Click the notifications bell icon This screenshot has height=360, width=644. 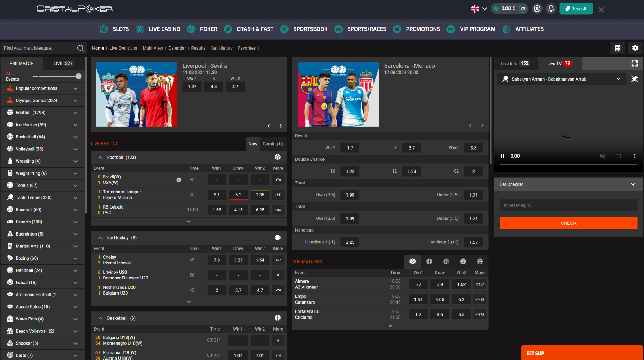tap(551, 9)
